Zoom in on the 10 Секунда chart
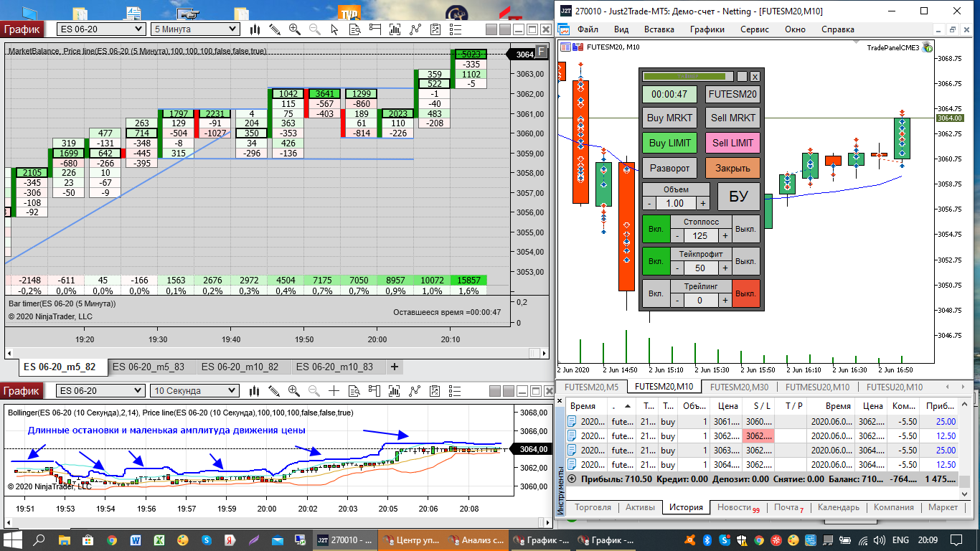Viewport: 980px width, 551px height. [x=294, y=391]
